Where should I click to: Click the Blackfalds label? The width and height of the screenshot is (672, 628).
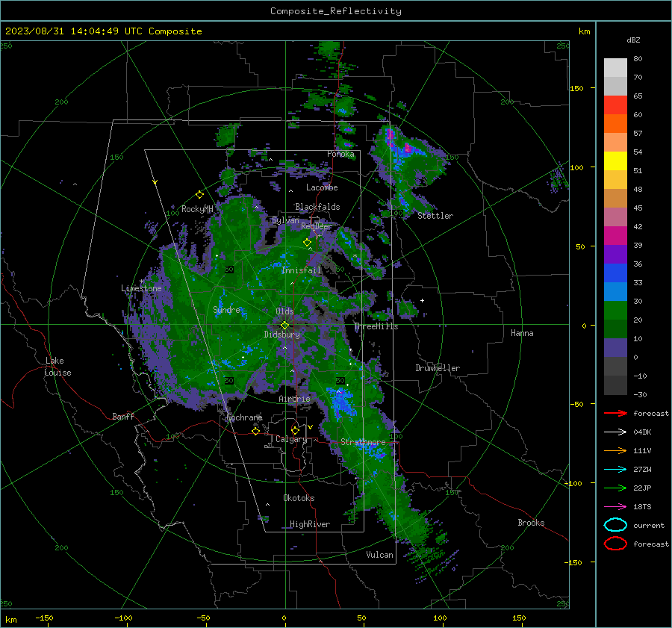tap(317, 207)
